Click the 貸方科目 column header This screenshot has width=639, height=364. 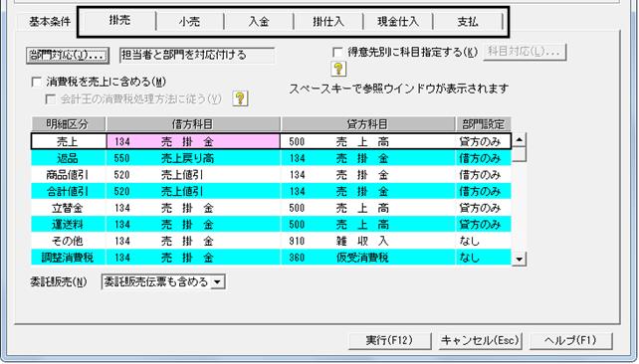368,124
